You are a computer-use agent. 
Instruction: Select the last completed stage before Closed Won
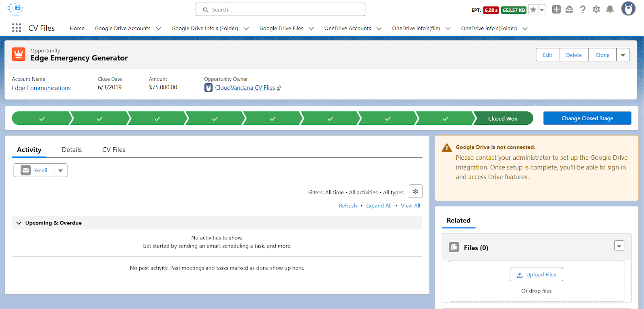coord(445,118)
